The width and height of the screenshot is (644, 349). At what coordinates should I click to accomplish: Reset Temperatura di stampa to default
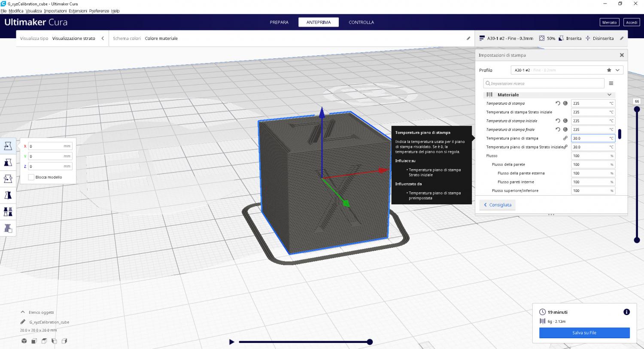click(x=558, y=103)
